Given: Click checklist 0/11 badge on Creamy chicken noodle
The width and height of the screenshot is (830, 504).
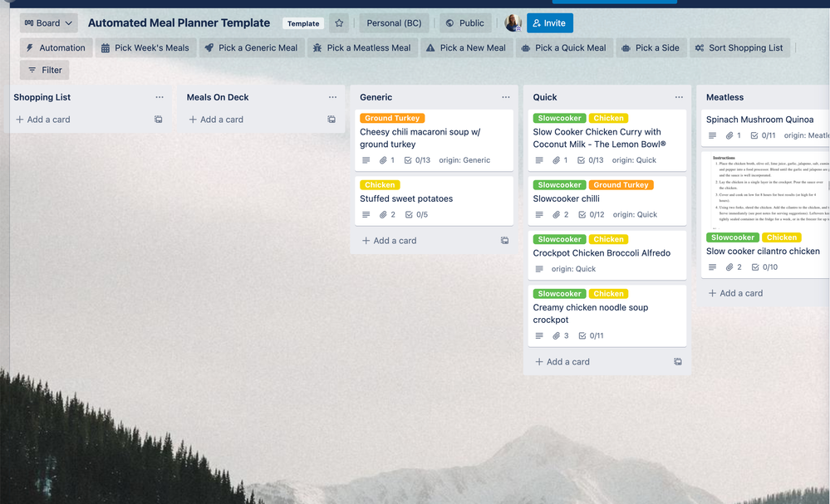Looking at the screenshot, I should (591, 335).
